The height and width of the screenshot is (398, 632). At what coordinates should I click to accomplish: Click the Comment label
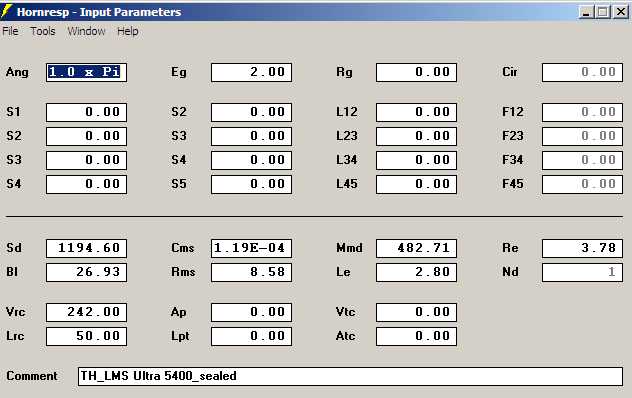point(32,376)
